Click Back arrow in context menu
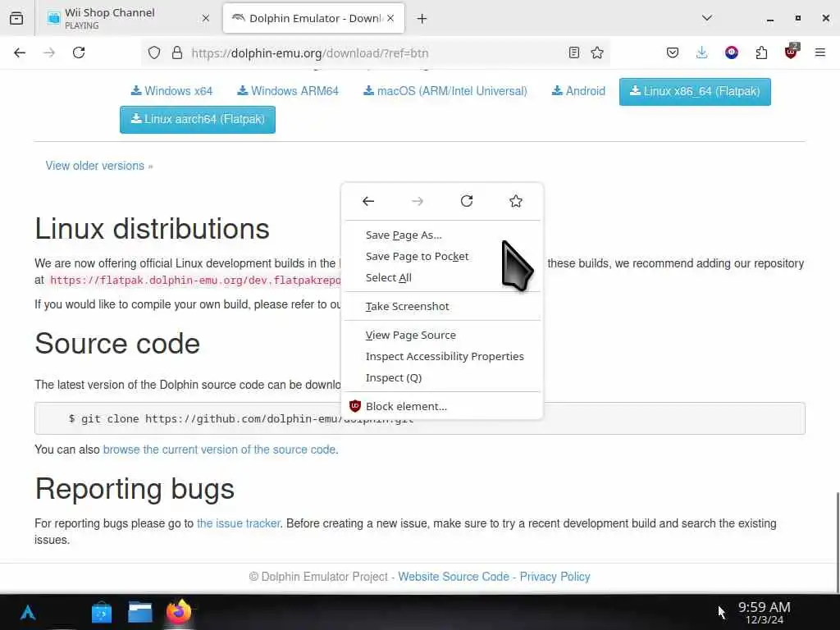Image resolution: width=840 pixels, height=630 pixels. point(368,202)
